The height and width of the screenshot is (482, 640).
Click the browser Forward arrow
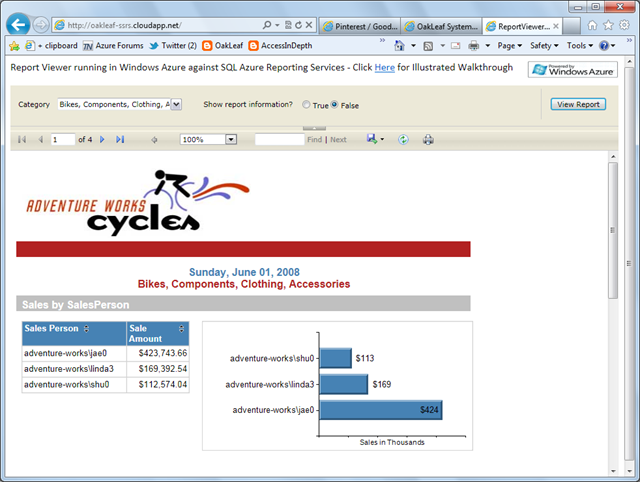point(40,25)
